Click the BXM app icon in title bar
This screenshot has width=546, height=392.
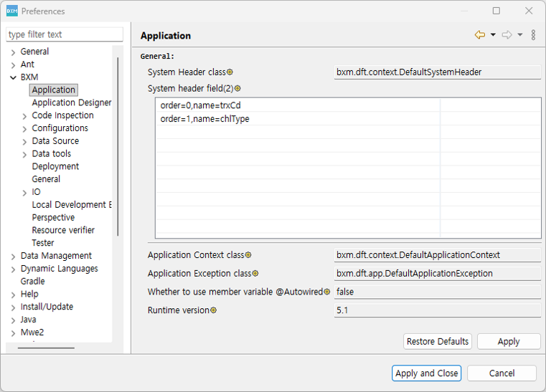coord(12,11)
